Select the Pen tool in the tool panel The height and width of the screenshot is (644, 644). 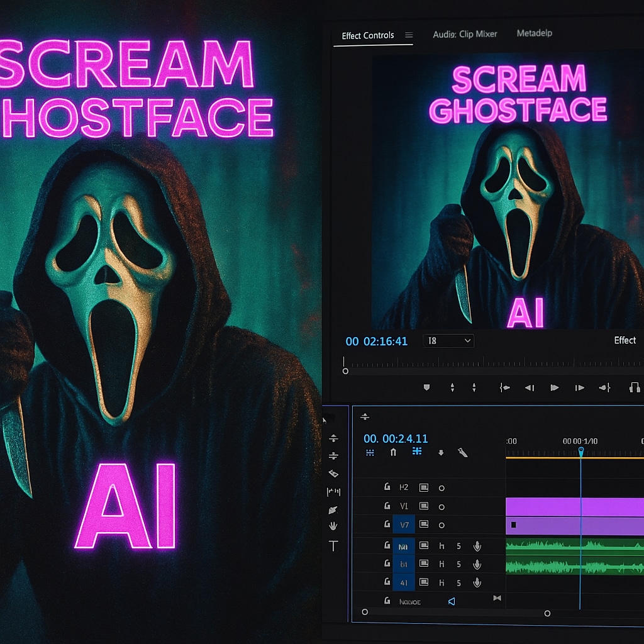(333, 509)
